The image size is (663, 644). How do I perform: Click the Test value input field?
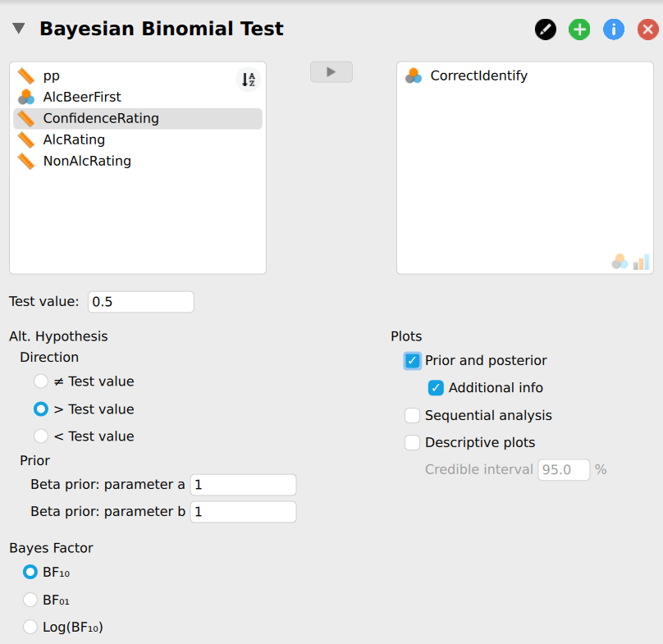point(140,302)
